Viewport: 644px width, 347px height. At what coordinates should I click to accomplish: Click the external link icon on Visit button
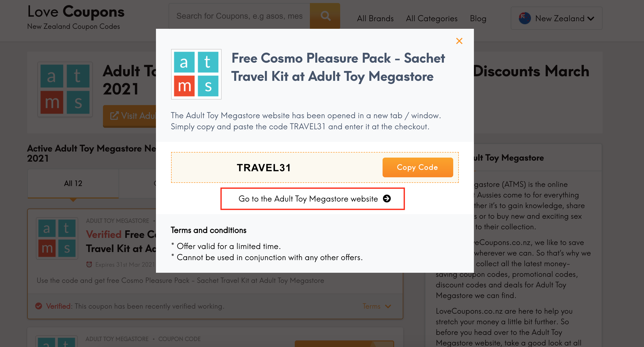114,116
